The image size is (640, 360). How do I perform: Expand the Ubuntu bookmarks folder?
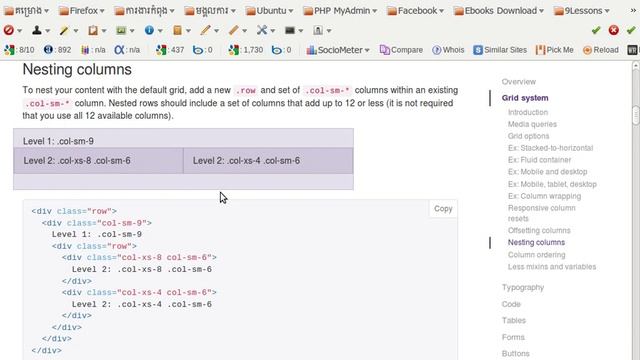click(270, 11)
